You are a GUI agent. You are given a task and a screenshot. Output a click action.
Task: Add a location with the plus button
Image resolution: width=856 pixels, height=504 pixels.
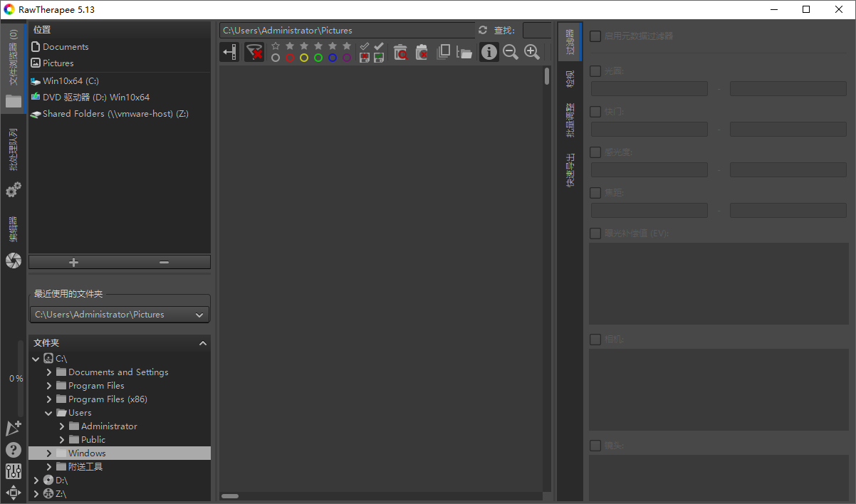click(x=74, y=262)
